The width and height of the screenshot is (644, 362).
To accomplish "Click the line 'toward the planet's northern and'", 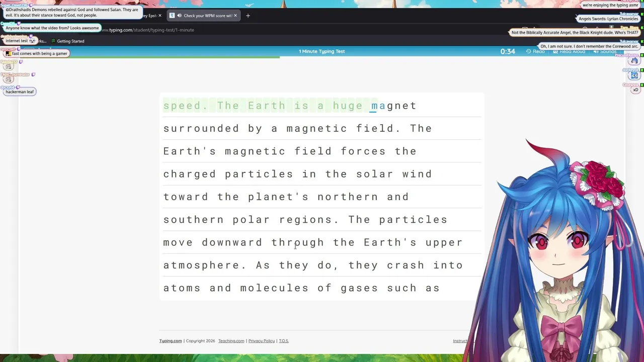I will 286,197.
